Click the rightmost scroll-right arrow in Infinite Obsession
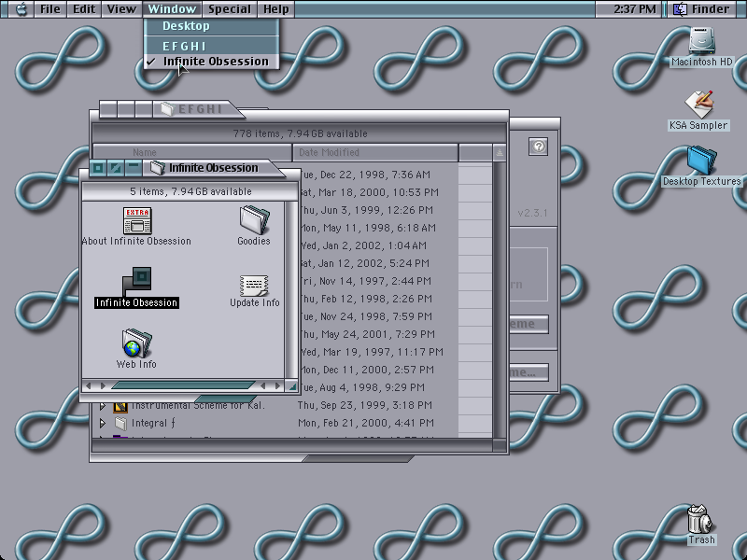Screen dimensions: 747x560 278,385
